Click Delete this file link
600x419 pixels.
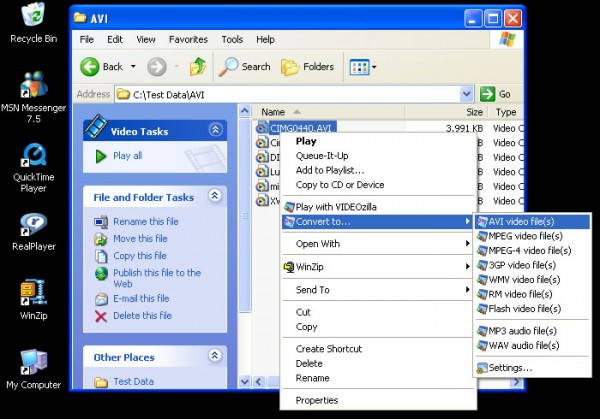[x=142, y=316]
